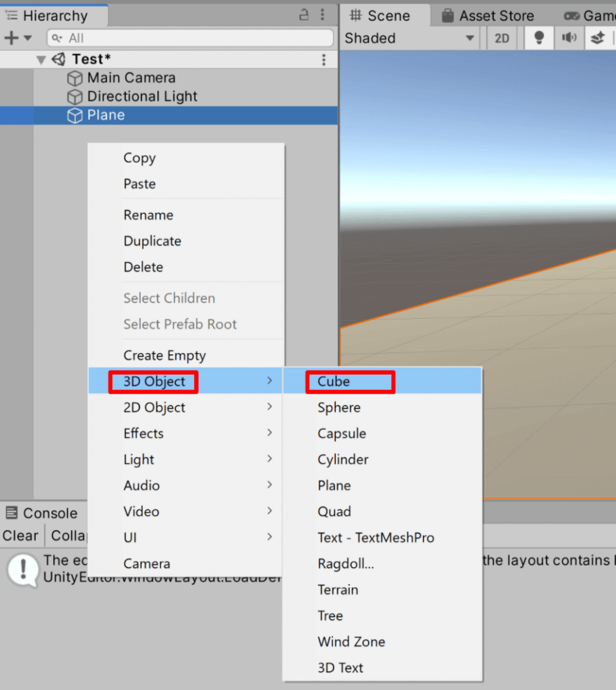Expand the UI submenu chevron
Screen dimensions: 616x690
coord(269,538)
